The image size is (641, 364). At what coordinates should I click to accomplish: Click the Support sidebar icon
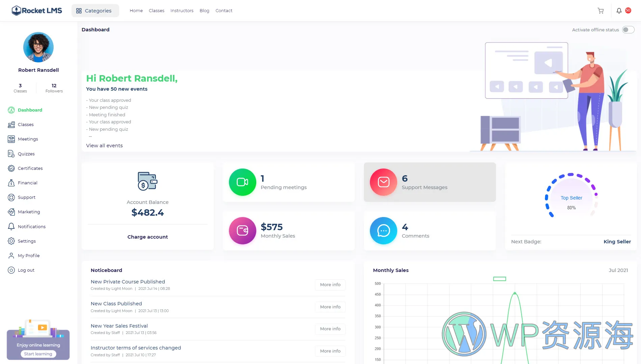pos(11,197)
